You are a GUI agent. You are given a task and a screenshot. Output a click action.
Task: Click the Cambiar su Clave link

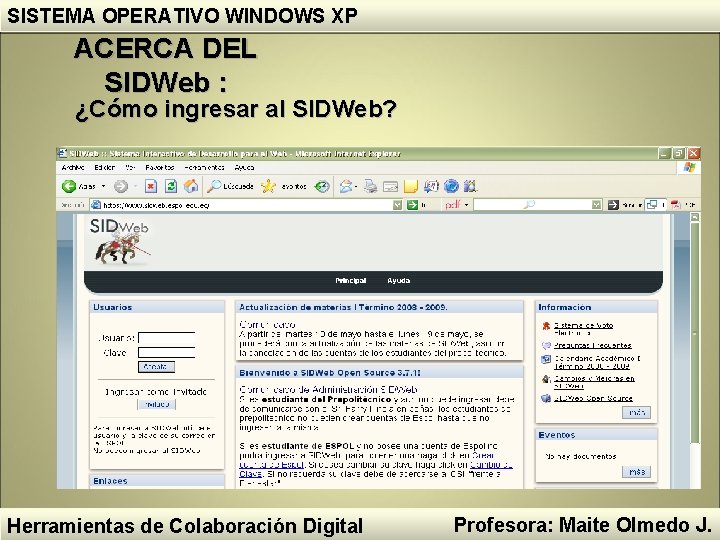(491, 465)
